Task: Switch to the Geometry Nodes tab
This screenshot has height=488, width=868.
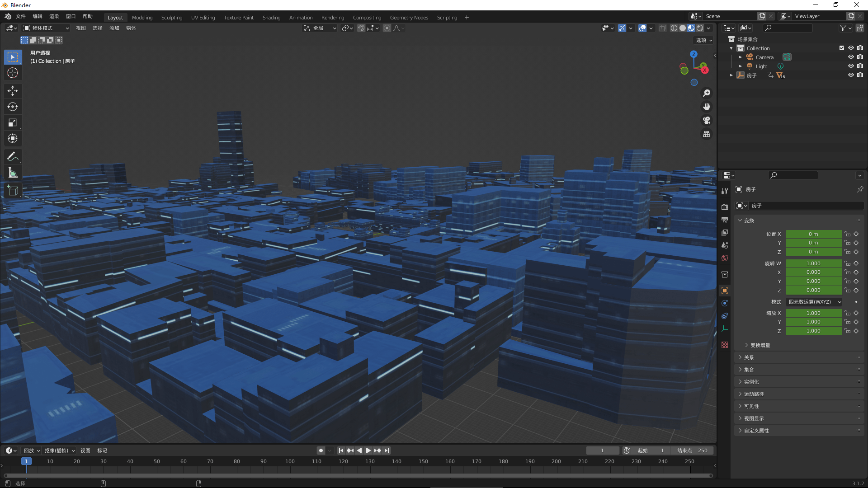Action: pos(409,18)
